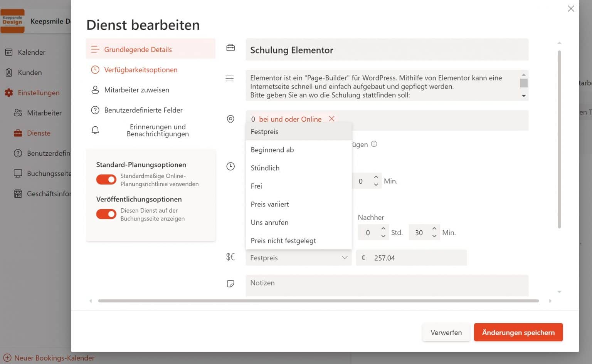This screenshot has width=592, height=364.
Task: Toggle Diesen Dienst auf der Buchungsseite anzeigen
Action: click(x=106, y=214)
